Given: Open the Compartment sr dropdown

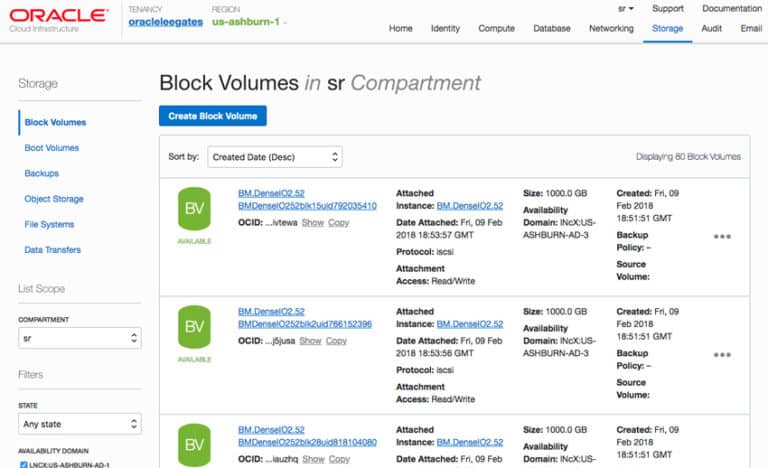Looking at the screenshot, I should pyautogui.click(x=80, y=338).
